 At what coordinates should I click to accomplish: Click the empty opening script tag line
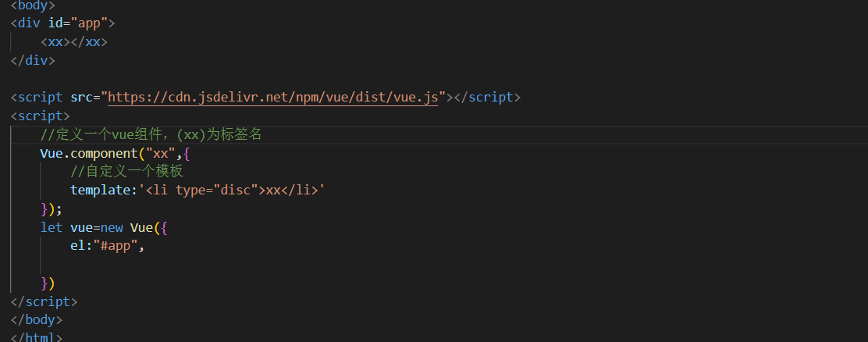(x=41, y=116)
